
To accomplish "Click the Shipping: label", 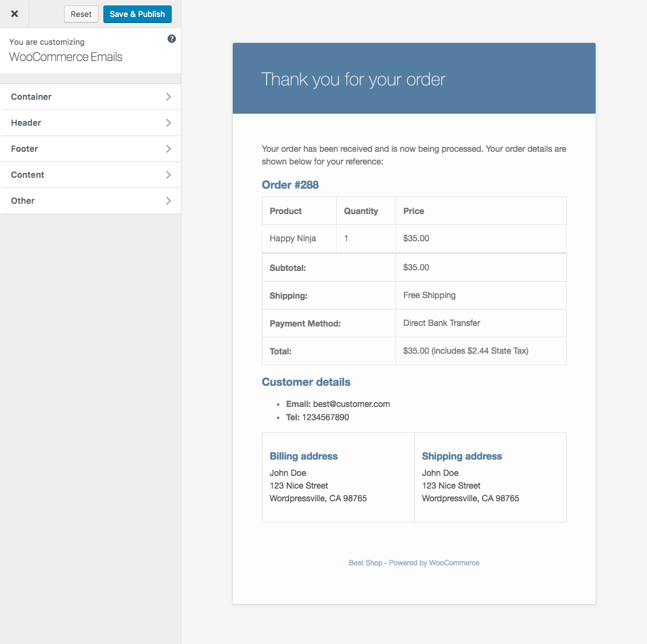I will coord(288,296).
